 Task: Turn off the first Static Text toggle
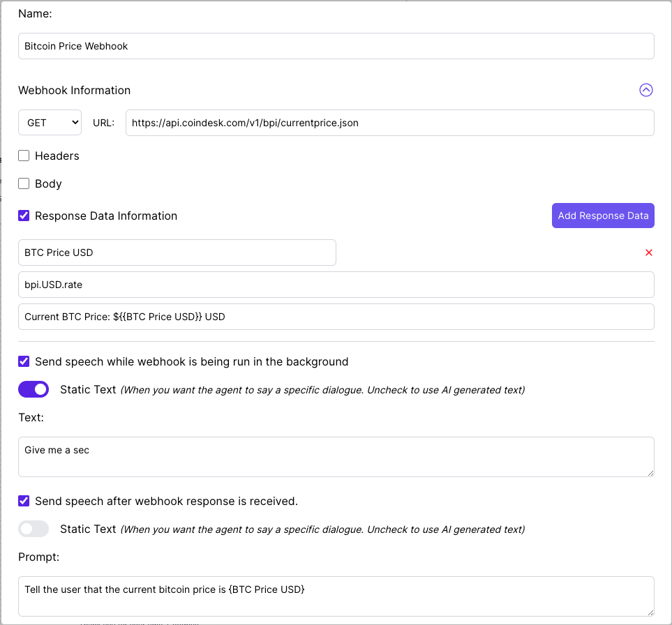(x=33, y=389)
